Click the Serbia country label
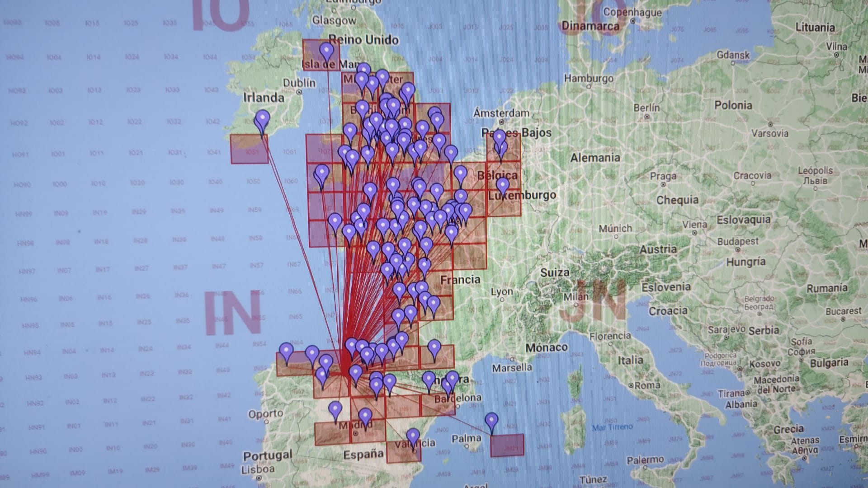The width and height of the screenshot is (868, 488). click(x=764, y=331)
